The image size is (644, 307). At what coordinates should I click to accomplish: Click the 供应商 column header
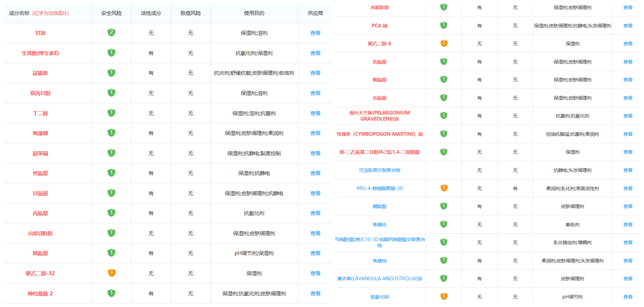(x=315, y=13)
